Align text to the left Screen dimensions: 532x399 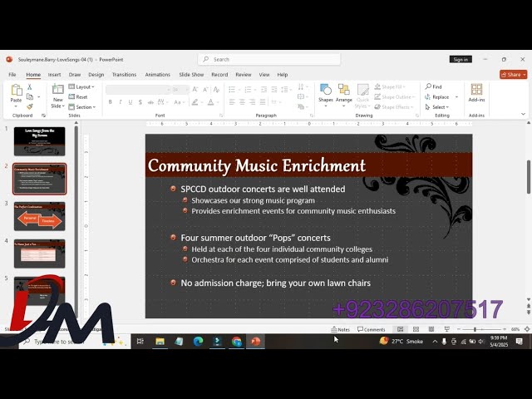[x=232, y=101]
